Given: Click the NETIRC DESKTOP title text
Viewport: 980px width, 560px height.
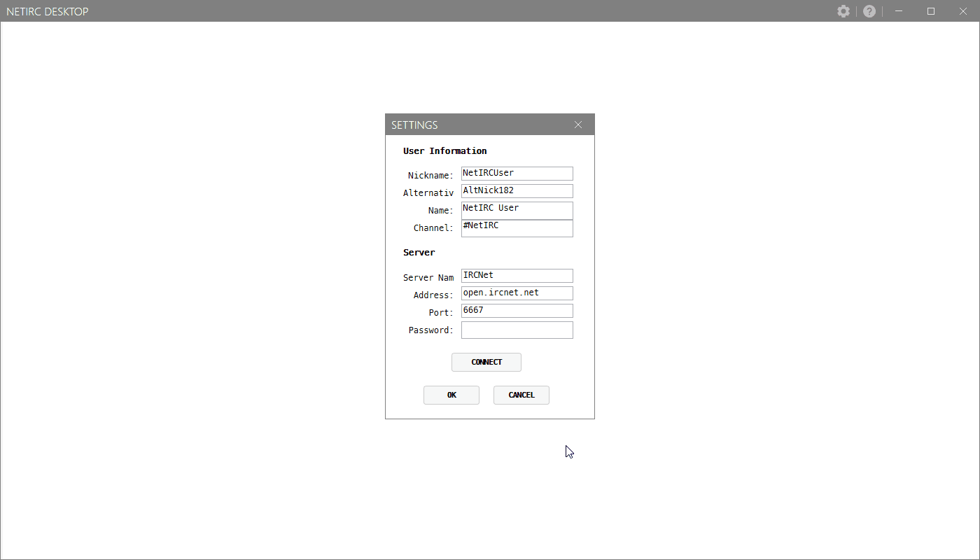Looking at the screenshot, I should pos(48,12).
